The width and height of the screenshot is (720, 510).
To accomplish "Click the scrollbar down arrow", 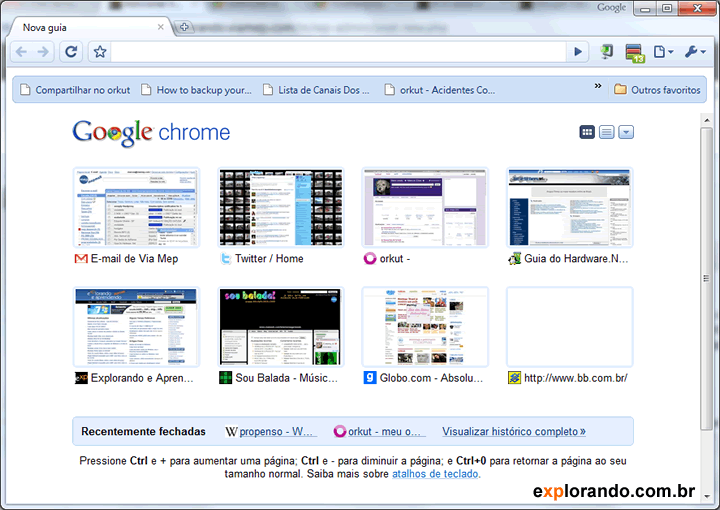I will pos(707,496).
